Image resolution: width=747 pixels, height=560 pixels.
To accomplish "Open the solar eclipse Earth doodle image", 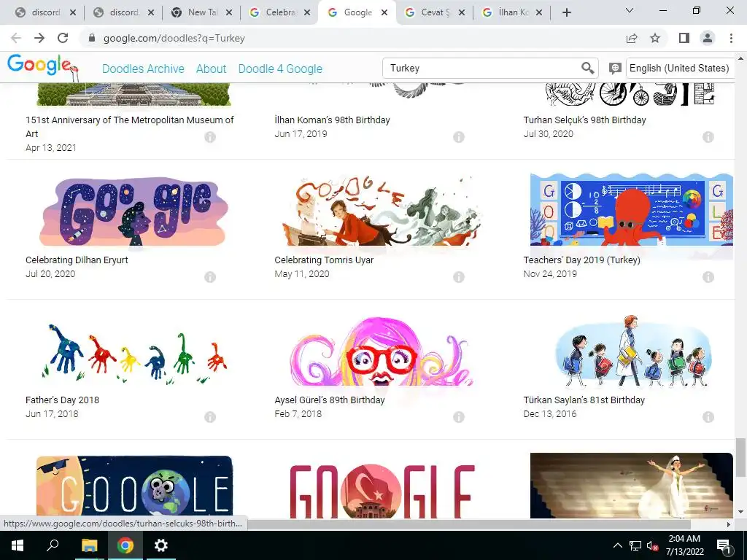I will click(134, 486).
